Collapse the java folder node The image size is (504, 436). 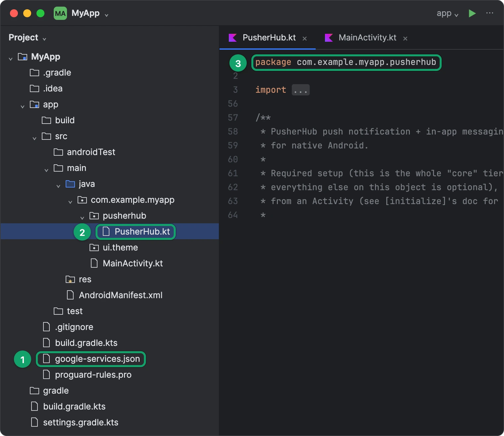coord(58,186)
